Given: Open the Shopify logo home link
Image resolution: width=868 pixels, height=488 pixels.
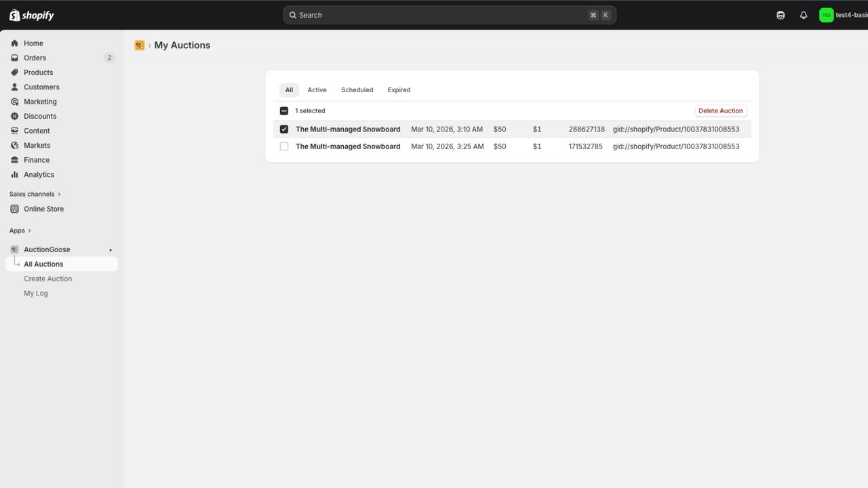Looking at the screenshot, I should 32,15.
